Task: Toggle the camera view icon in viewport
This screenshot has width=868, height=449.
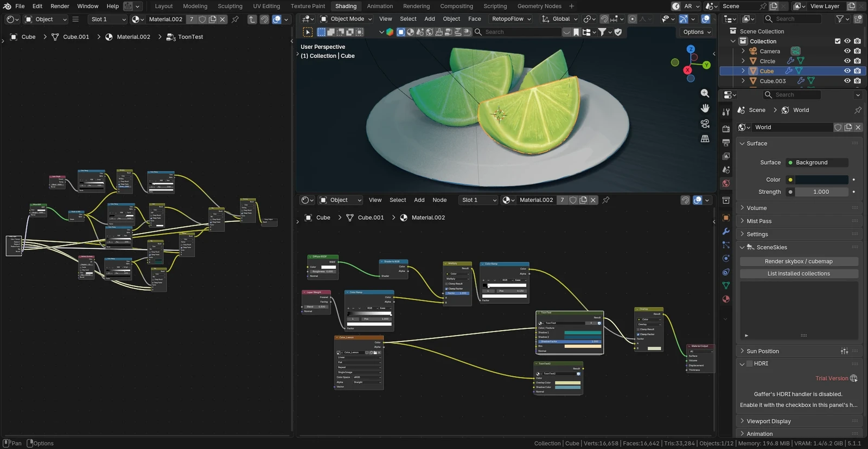Action: pos(705,124)
